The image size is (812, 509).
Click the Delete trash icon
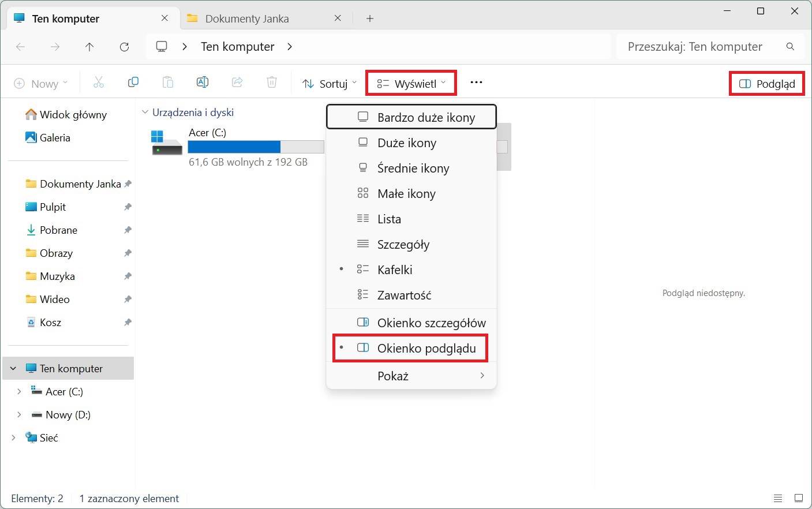coord(272,83)
